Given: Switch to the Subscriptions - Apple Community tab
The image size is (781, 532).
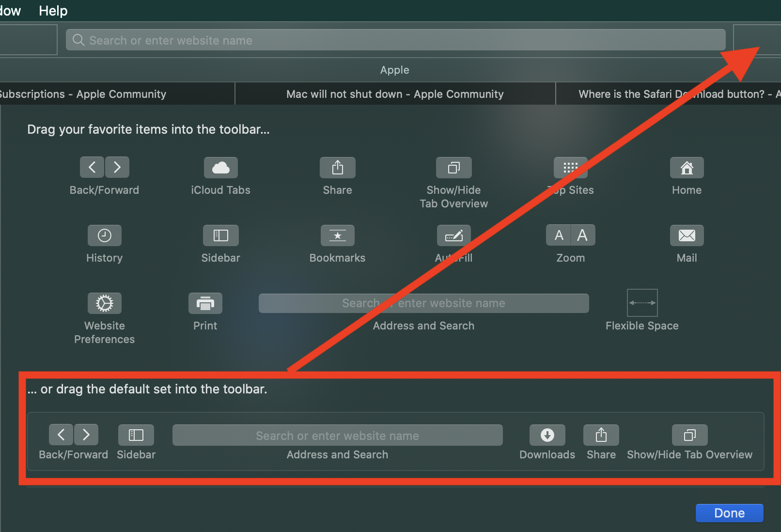Looking at the screenshot, I should [x=118, y=94].
